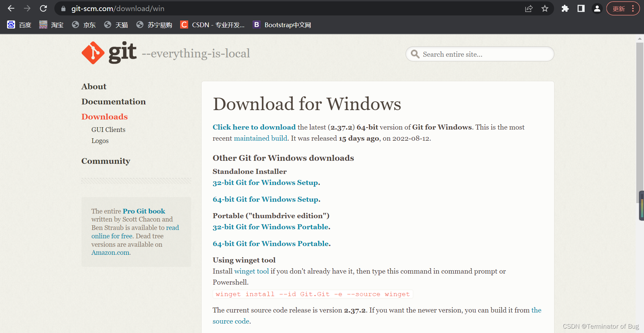Go back with the browser back arrow
Viewport: 644px width, 333px height.
(x=11, y=8)
